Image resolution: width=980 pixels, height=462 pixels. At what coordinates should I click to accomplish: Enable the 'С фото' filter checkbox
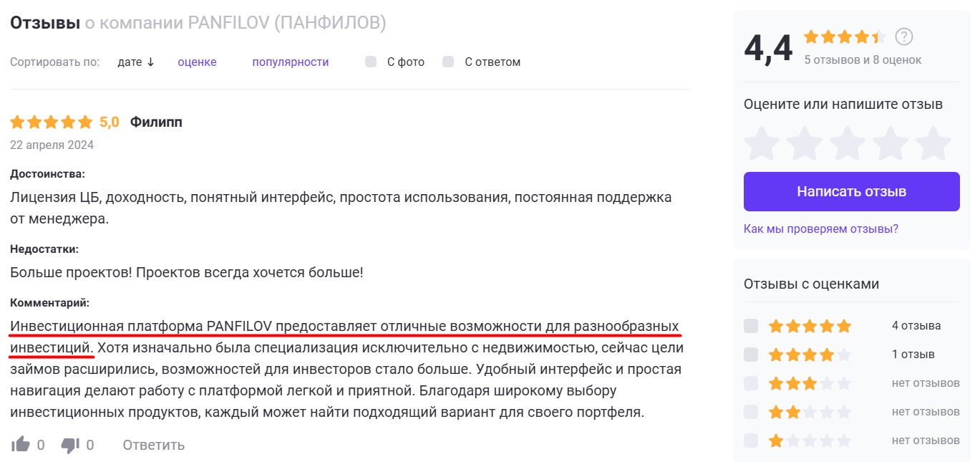pyautogui.click(x=371, y=62)
